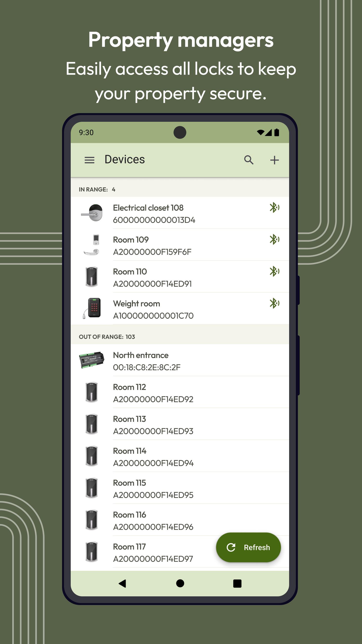Open the Room 110 device name
The image size is (362, 644).
[130, 272]
